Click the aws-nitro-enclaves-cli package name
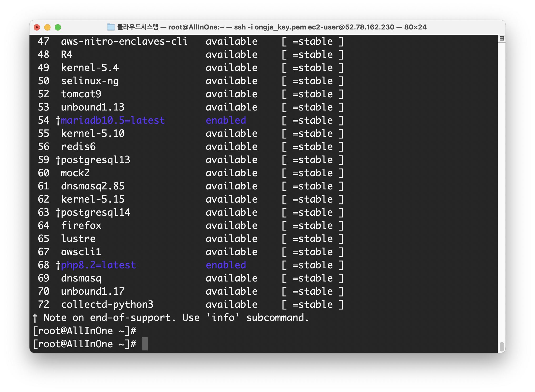The image size is (535, 392). click(124, 41)
